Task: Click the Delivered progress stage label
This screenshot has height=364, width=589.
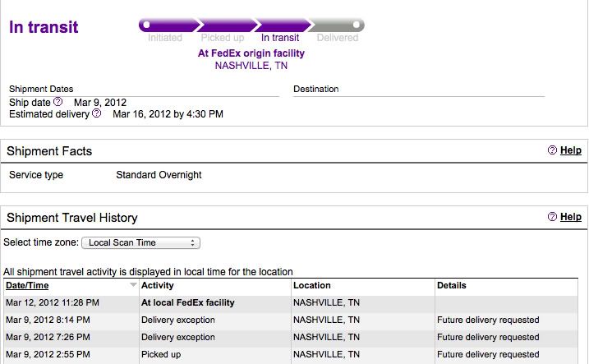Action: [x=338, y=38]
